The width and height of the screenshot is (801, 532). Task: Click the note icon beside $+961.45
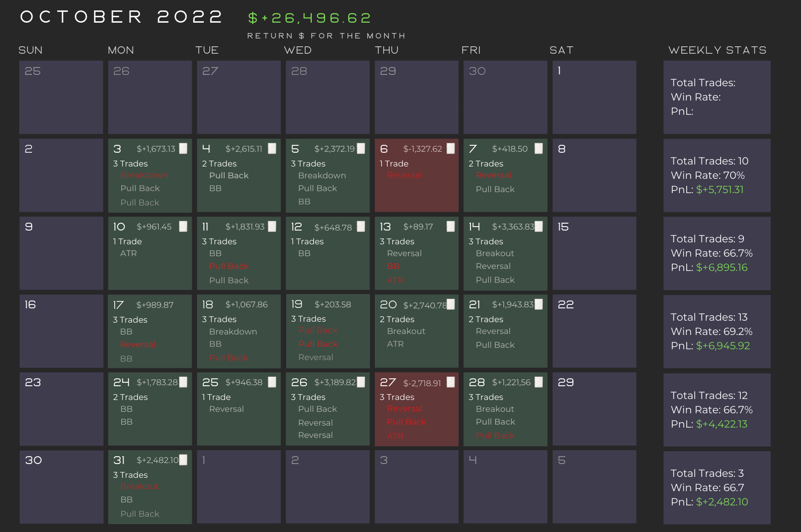[183, 227]
